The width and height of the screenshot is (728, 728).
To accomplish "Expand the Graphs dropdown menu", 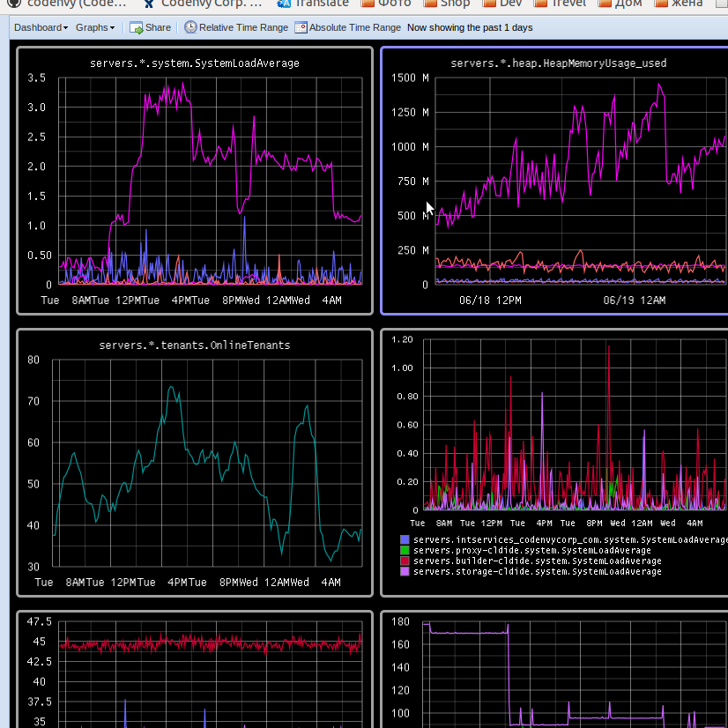I will click(x=94, y=27).
